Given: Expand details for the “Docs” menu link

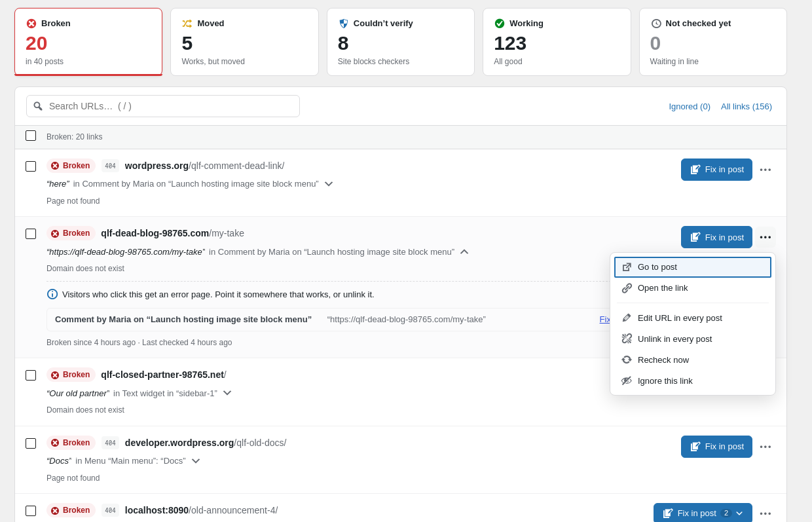Looking at the screenshot, I should coord(196,461).
